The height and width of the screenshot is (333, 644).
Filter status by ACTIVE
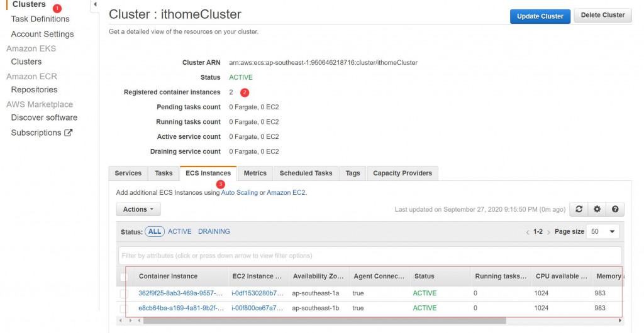(x=180, y=232)
